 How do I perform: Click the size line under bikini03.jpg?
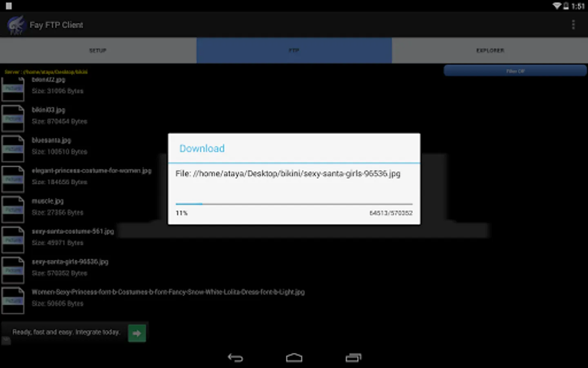tap(60, 121)
